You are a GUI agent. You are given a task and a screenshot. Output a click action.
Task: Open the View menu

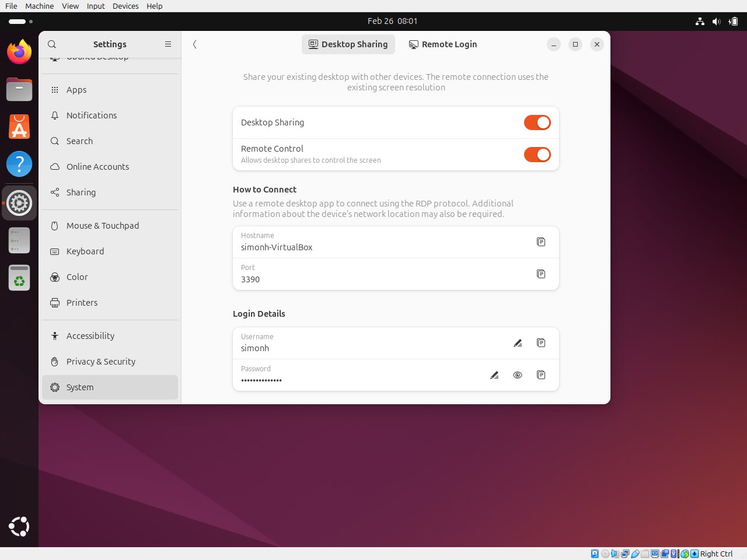click(x=70, y=6)
